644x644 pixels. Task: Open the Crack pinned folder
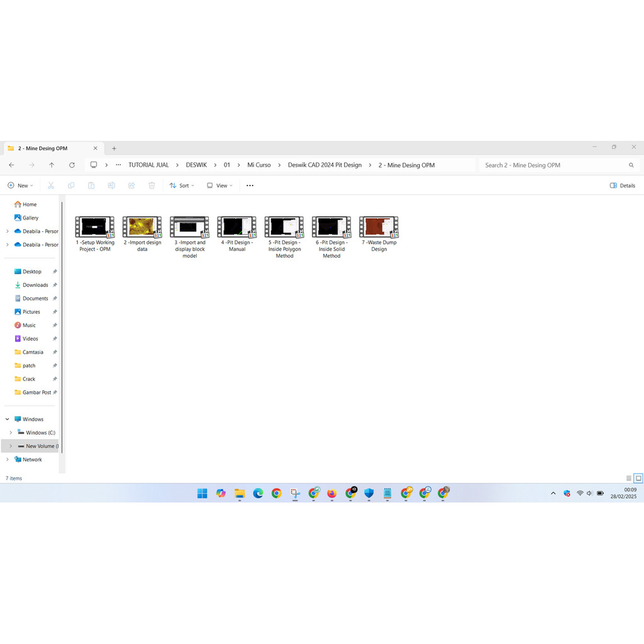pyautogui.click(x=29, y=379)
